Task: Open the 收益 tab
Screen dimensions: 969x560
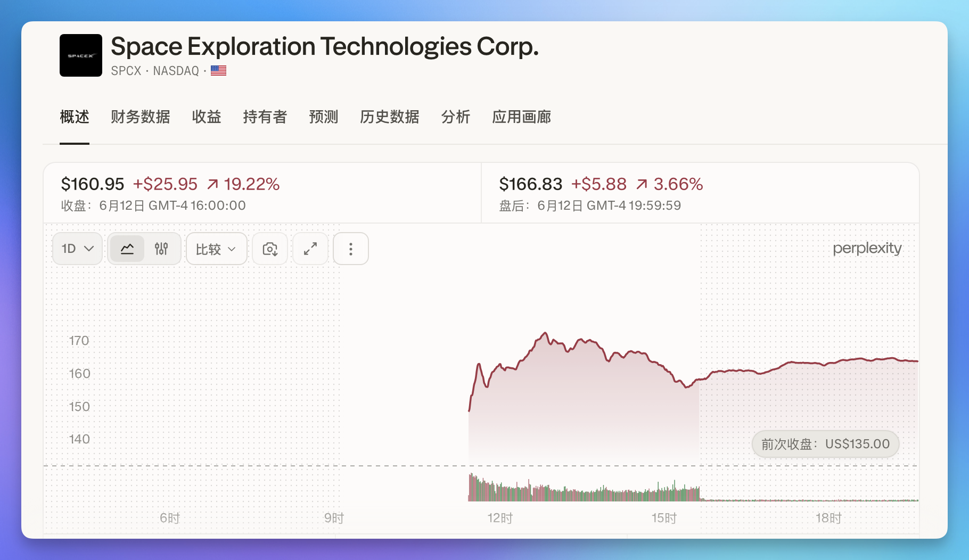Action: (x=207, y=117)
